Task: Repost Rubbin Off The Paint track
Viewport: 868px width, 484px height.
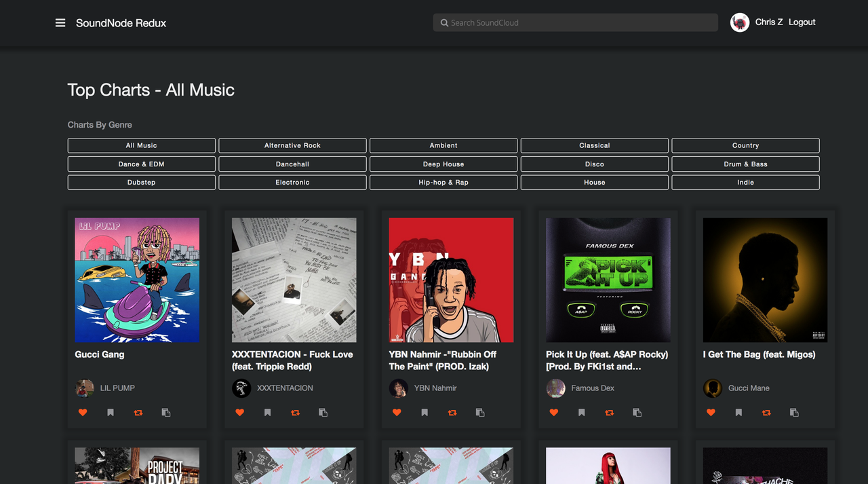Action: coord(452,412)
